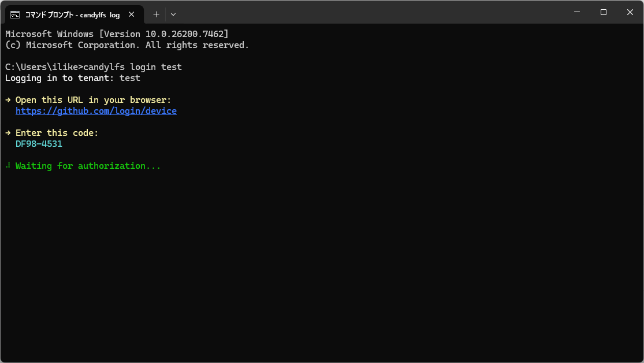
Task: Click the yellow arrow before "Open this URL"
Action: point(8,100)
